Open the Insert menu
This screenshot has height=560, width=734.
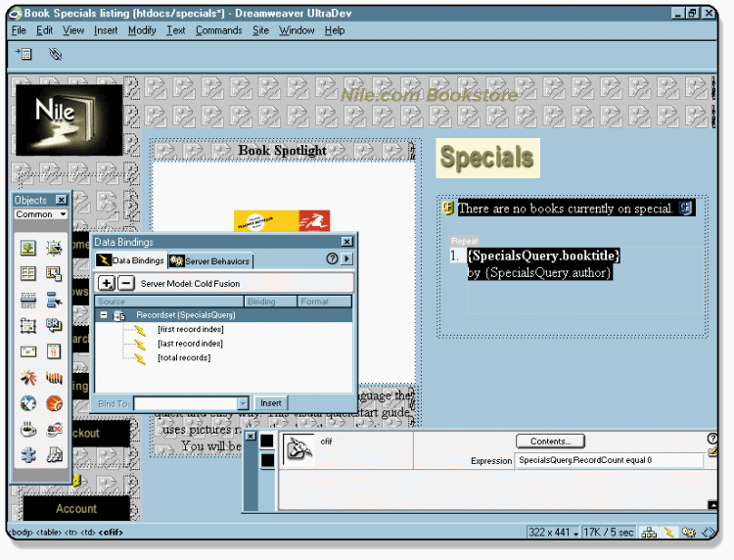point(106,30)
